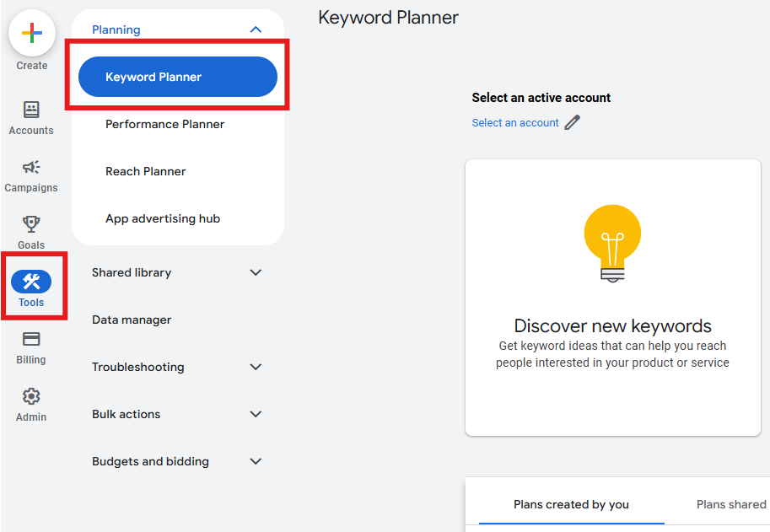770x532 pixels.
Task: Open the Discover new keywords card
Action: point(613,298)
